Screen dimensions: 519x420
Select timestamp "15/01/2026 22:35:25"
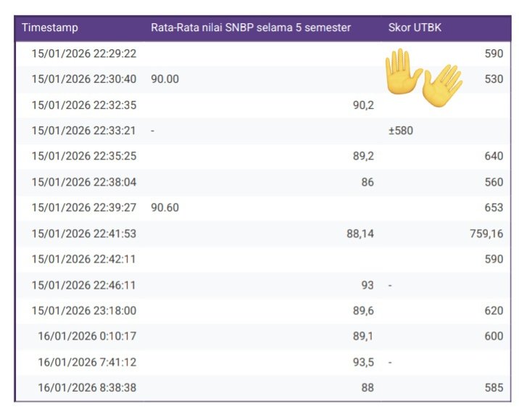pos(84,156)
